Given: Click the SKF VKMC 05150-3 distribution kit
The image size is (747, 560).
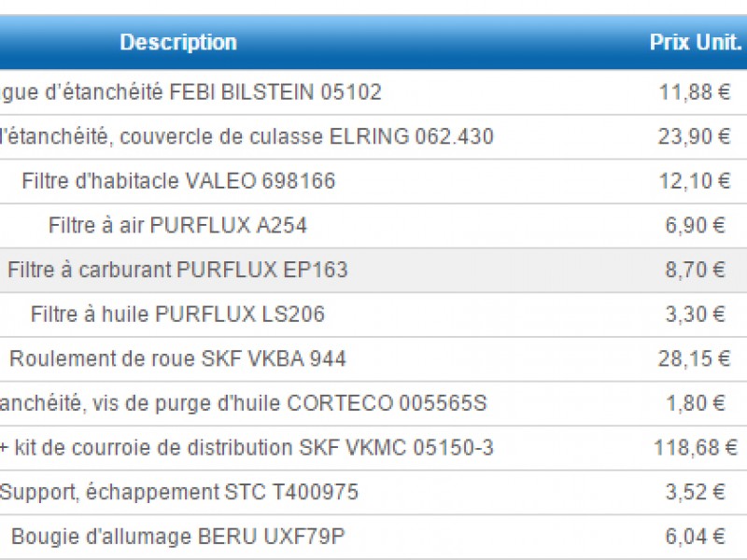Looking at the screenshot, I should pyautogui.click(x=247, y=449).
